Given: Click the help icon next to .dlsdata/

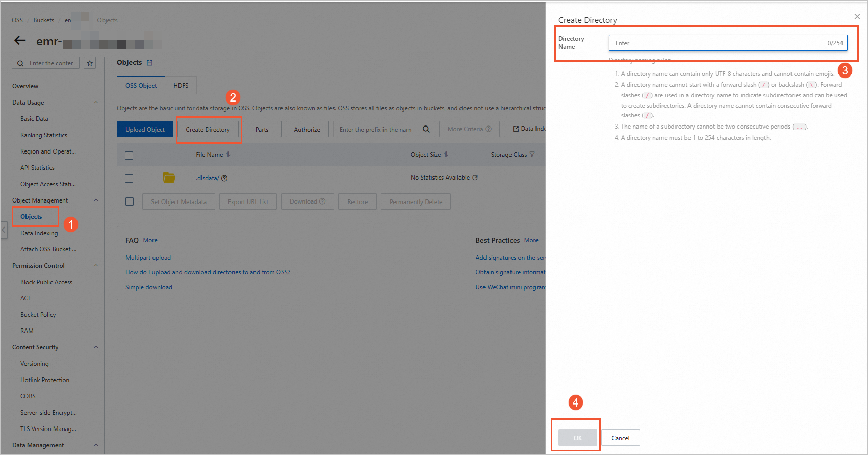Looking at the screenshot, I should click(x=224, y=178).
